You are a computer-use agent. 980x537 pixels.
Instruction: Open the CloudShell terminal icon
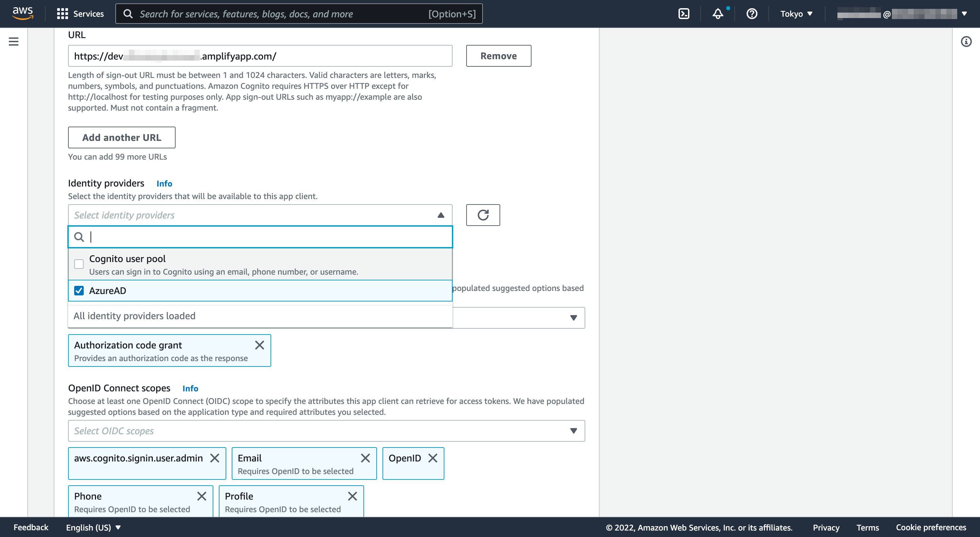[684, 13]
